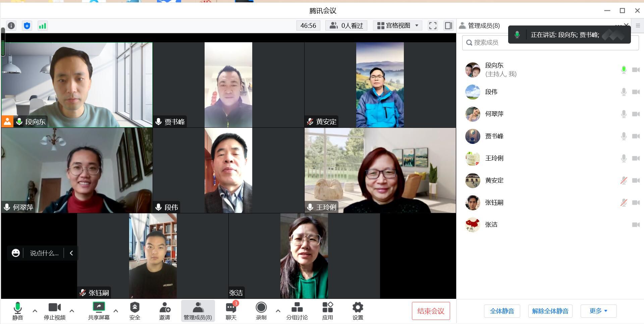Image resolution: width=644 pixels, height=324 pixels.
Task: Start 录制 recording
Action: pos(261,311)
